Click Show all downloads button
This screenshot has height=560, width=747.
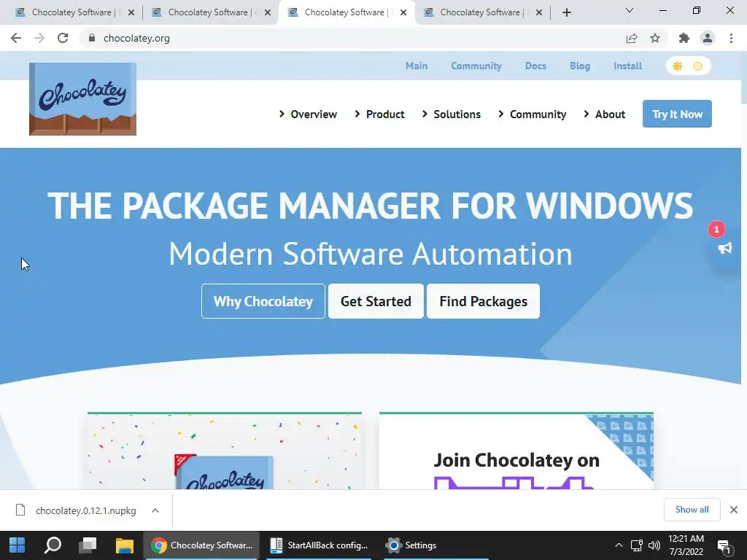[x=692, y=510]
